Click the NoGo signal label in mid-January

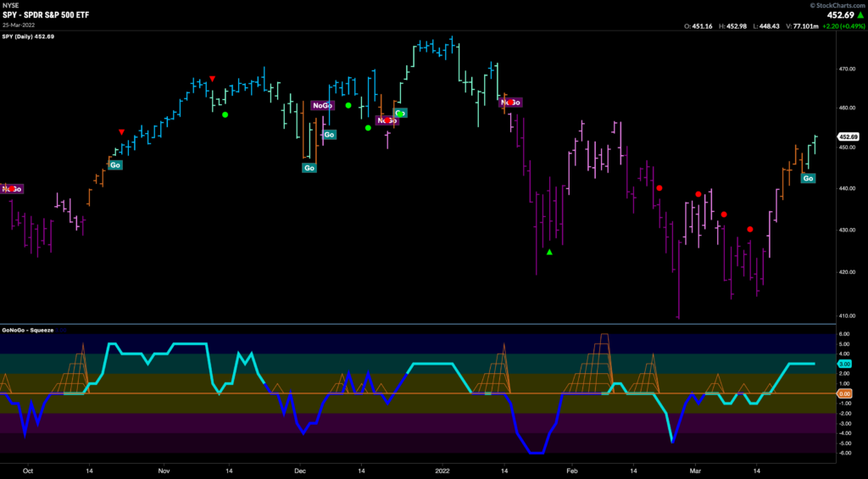point(511,103)
